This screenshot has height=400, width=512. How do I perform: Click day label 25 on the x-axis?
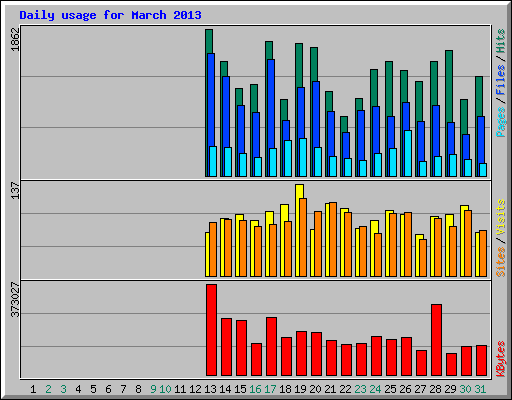(x=390, y=389)
